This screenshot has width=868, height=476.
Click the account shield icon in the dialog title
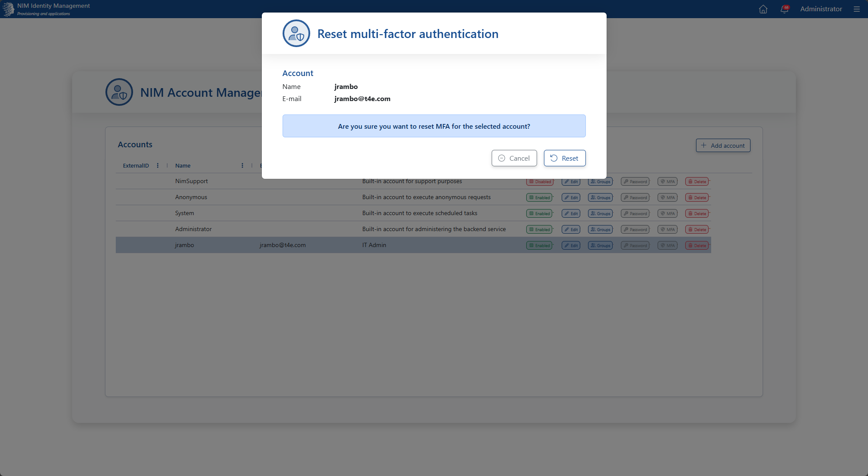pyautogui.click(x=296, y=33)
